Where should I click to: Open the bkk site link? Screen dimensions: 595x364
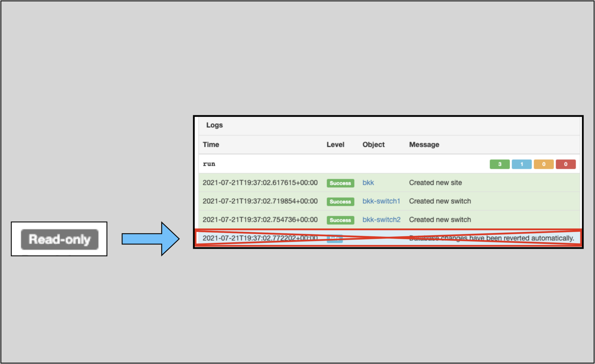368,183
